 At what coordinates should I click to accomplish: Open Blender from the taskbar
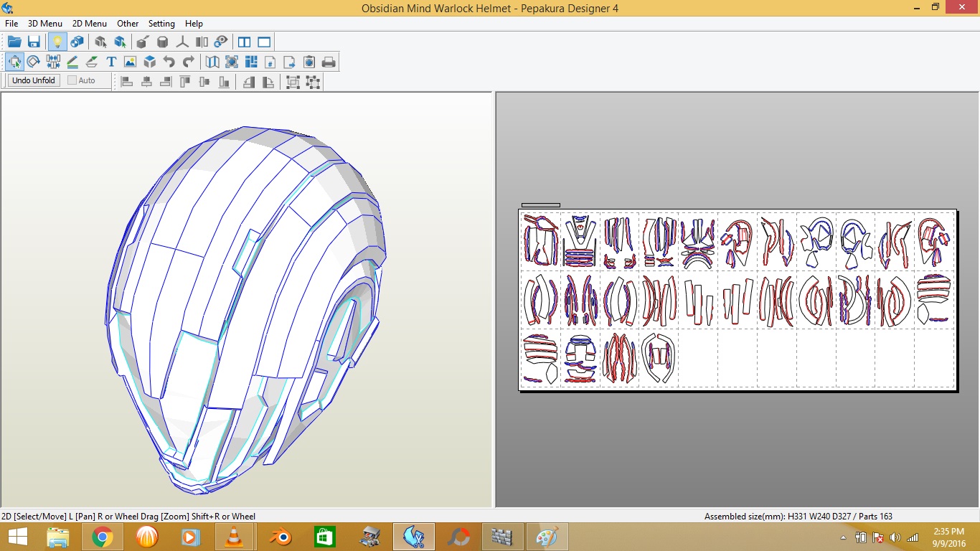tap(281, 537)
